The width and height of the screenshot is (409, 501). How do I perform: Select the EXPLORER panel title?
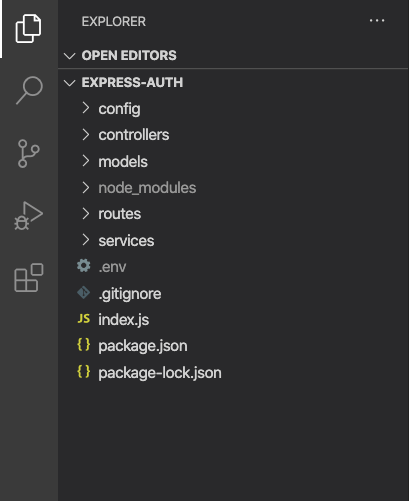[114, 22]
